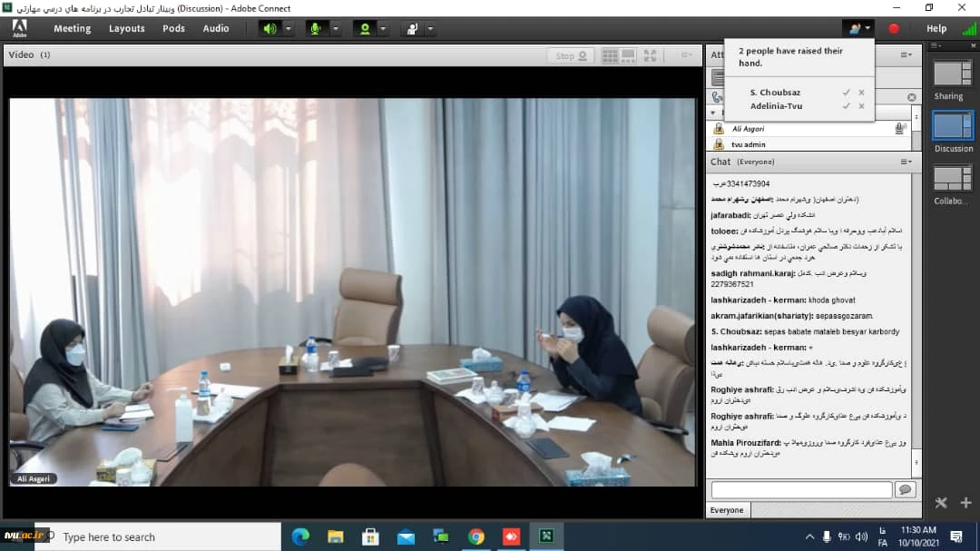Select attendee Ali Asgari in the list
The image size is (980, 551).
809,128
